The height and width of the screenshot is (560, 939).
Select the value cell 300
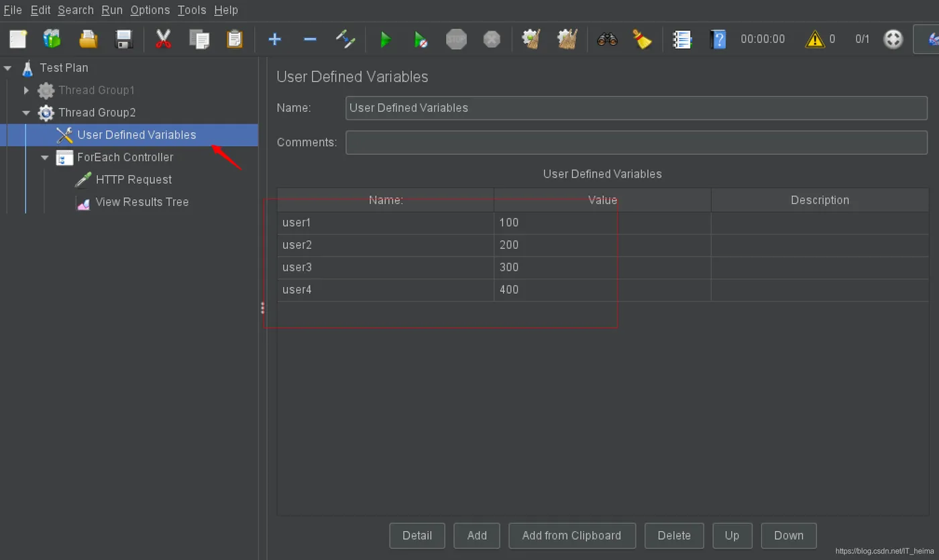pos(602,268)
